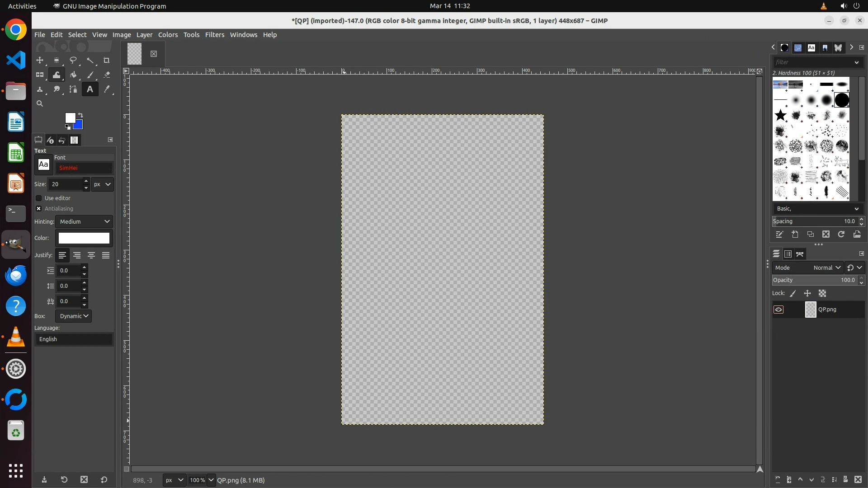
Task: Hide the QP.png layer via eye icon
Action: (778, 310)
